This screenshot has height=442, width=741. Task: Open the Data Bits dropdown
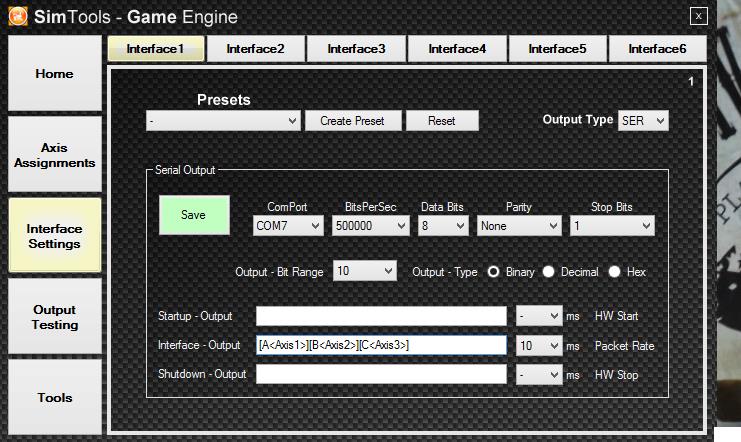tap(443, 226)
